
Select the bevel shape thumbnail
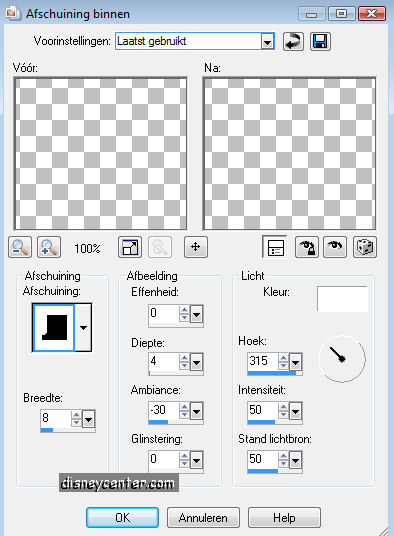54,327
